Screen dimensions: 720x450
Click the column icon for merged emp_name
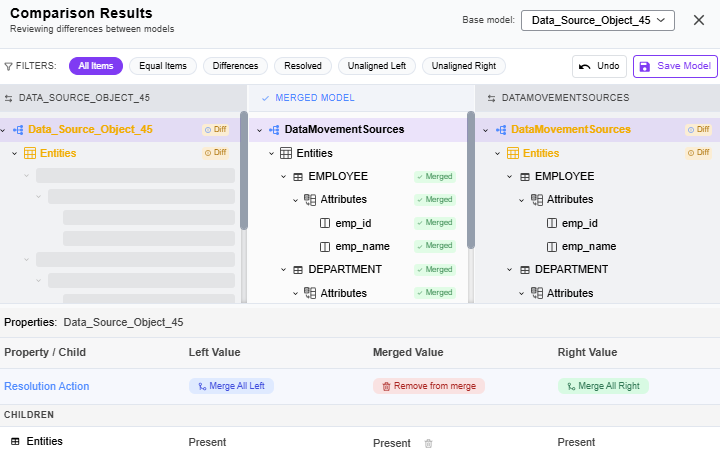pos(325,247)
